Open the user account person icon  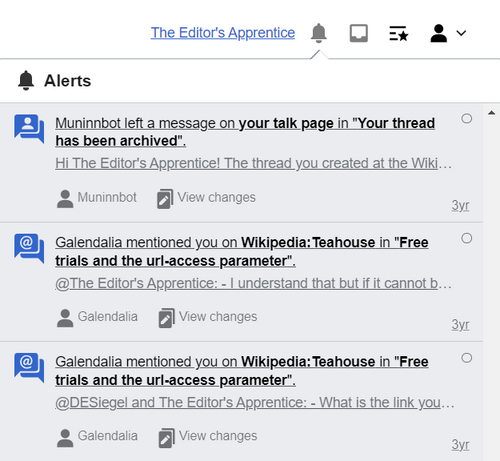click(x=439, y=33)
